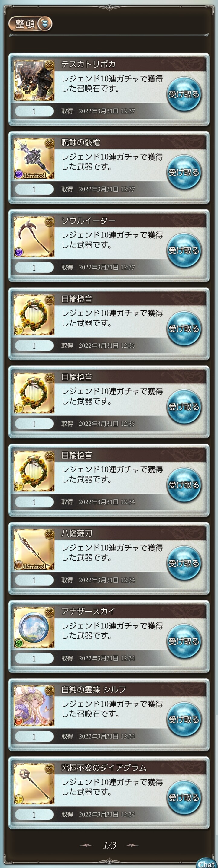
Task: Select the 八幡薙刀 limited weapon icon
Action: [x=34, y=550]
